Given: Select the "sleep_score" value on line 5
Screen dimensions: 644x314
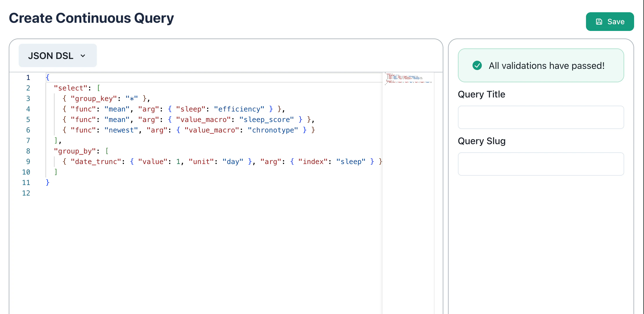Looking at the screenshot, I should [266, 119].
